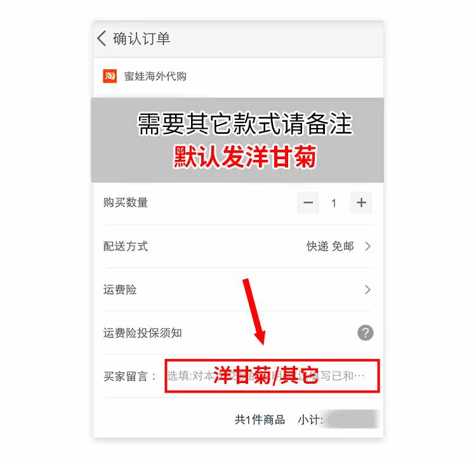Tap the blurred 小计 subtotal amount
Viewport: 476px width, 463px height.
point(350,419)
